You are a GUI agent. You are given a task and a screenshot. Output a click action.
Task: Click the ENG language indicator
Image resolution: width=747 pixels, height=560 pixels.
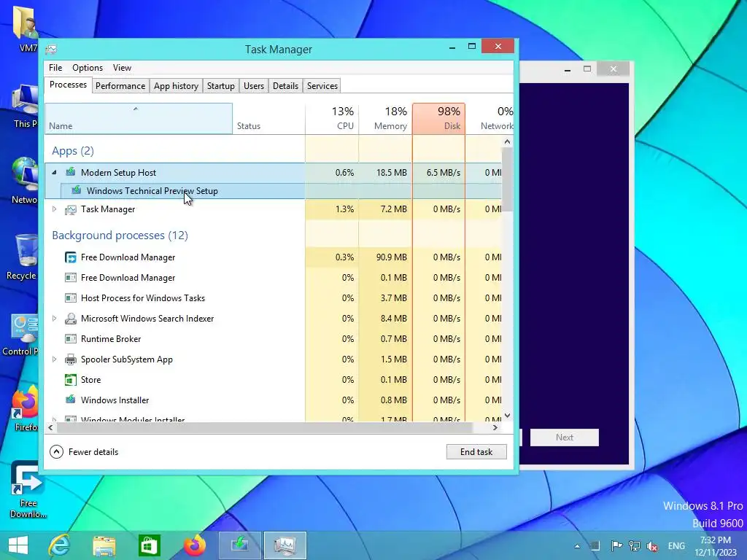pyautogui.click(x=676, y=545)
